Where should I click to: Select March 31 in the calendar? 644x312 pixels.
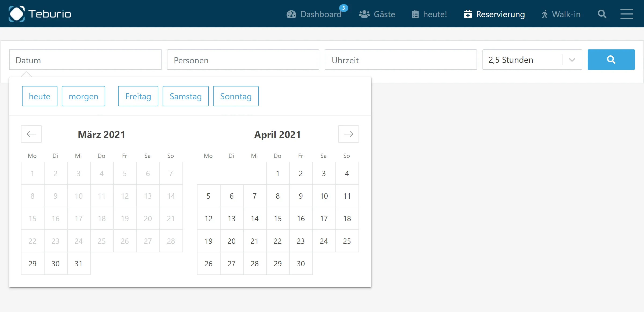pyautogui.click(x=79, y=264)
